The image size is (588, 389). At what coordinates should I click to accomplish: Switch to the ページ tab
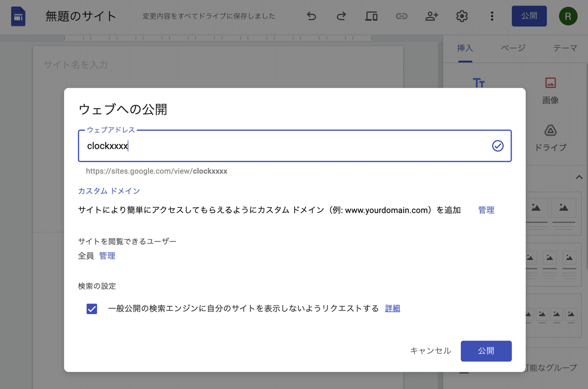click(513, 48)
